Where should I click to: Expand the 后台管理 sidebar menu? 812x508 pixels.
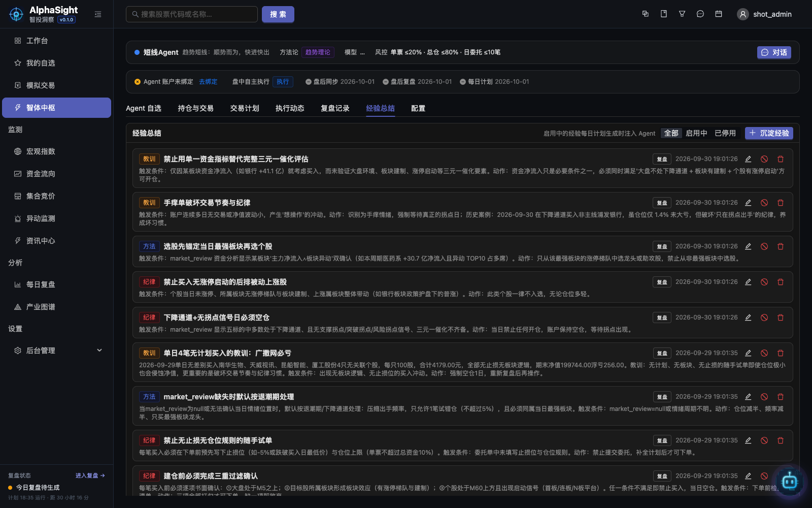[56, 351]
